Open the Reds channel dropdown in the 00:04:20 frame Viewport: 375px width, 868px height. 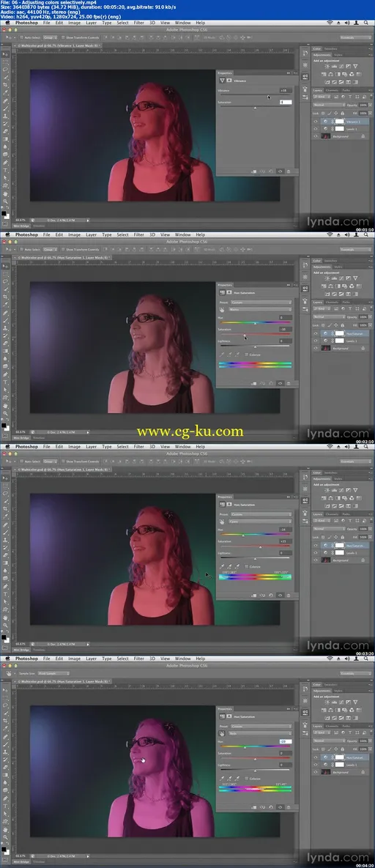pos(261,733)
